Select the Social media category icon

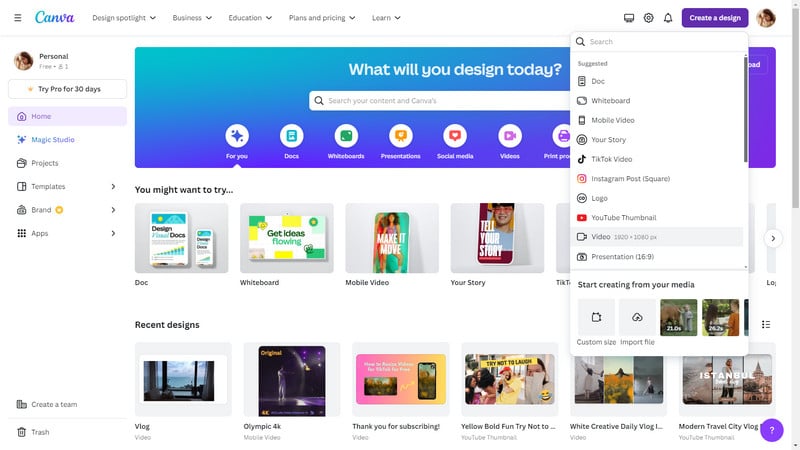click(x=455, y=136)
